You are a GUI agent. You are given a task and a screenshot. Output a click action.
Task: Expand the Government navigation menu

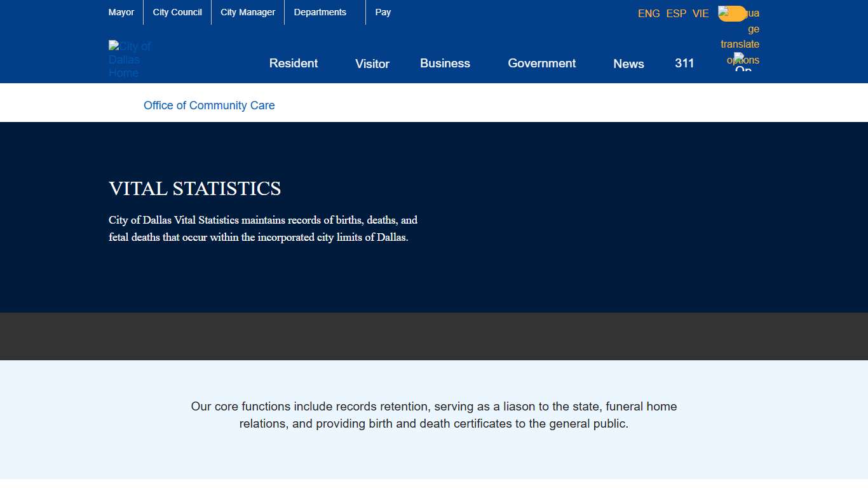(x=541, y=64)
